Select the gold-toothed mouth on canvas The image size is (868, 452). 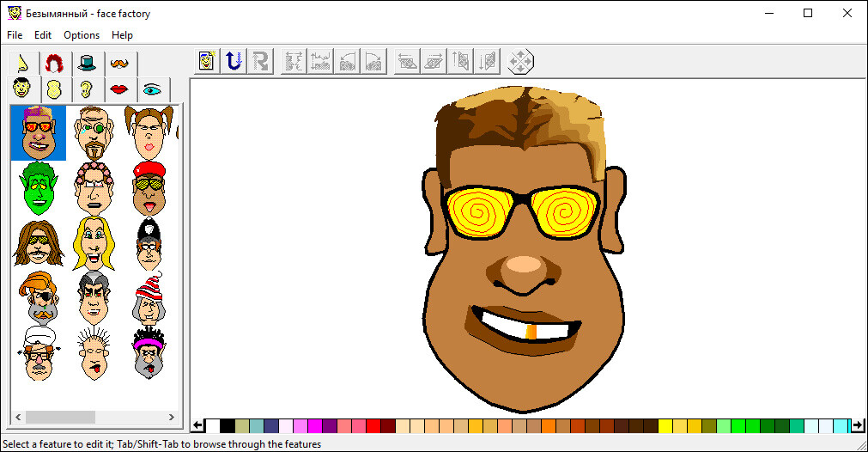523,330
